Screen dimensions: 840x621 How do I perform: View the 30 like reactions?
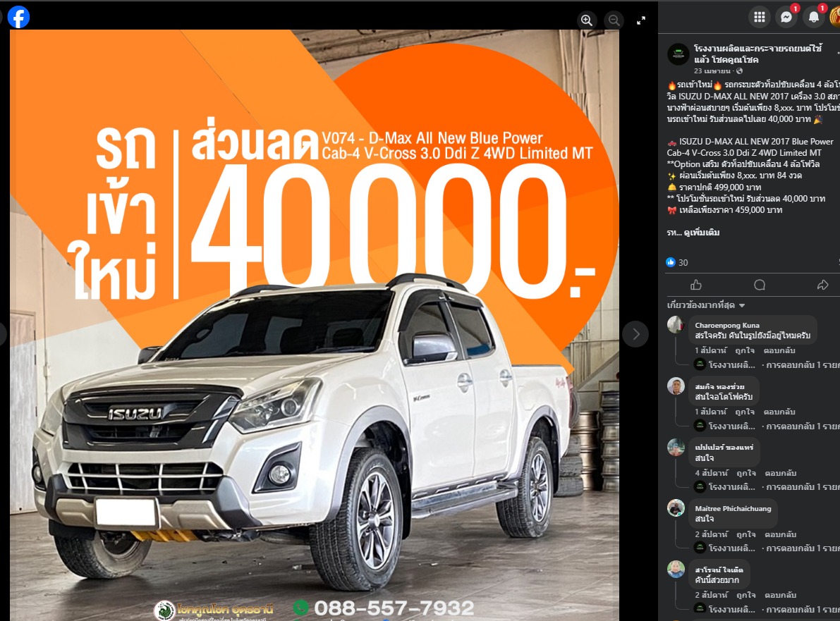point(676,262)
